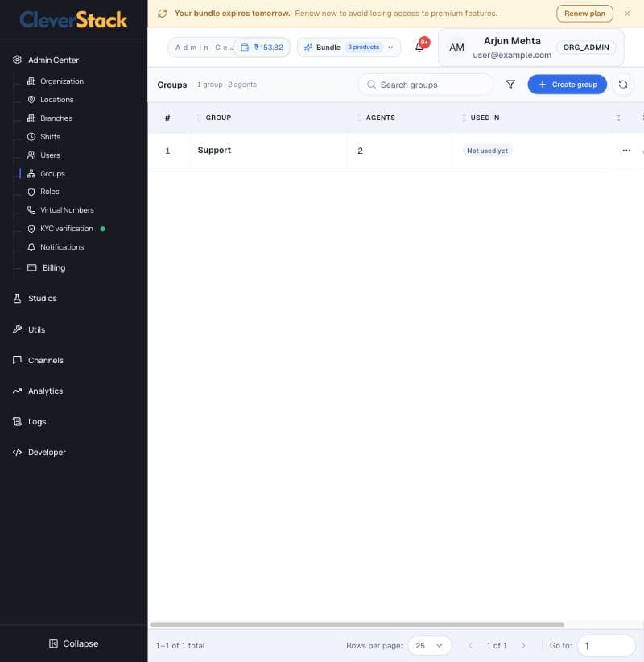The width and height of the screenshot is (644, 662).
Task: Refresh the groups list
Action: click(623, 85)
